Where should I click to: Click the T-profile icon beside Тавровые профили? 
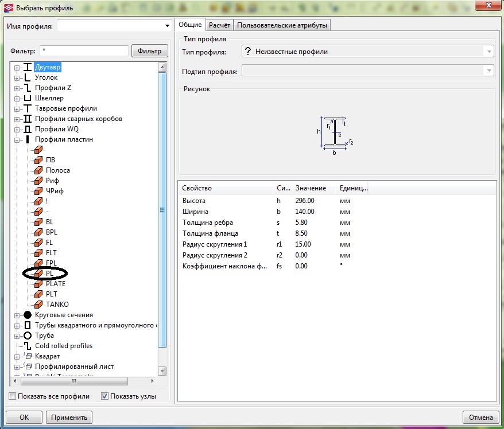(28, 108)
